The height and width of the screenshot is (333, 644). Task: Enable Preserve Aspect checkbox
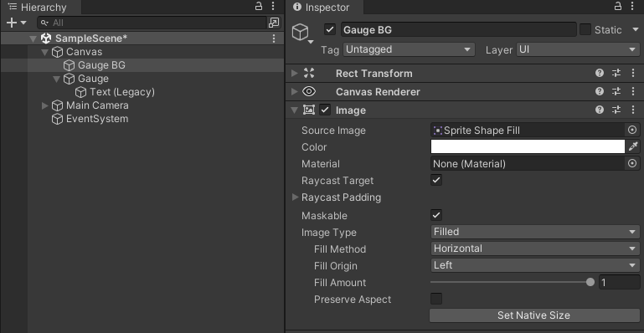(x=436, y=299)
